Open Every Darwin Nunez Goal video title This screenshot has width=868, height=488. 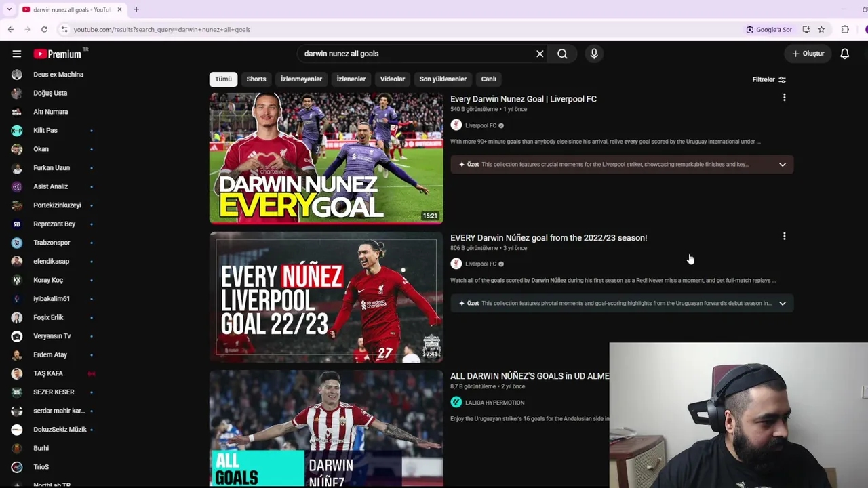524,99
